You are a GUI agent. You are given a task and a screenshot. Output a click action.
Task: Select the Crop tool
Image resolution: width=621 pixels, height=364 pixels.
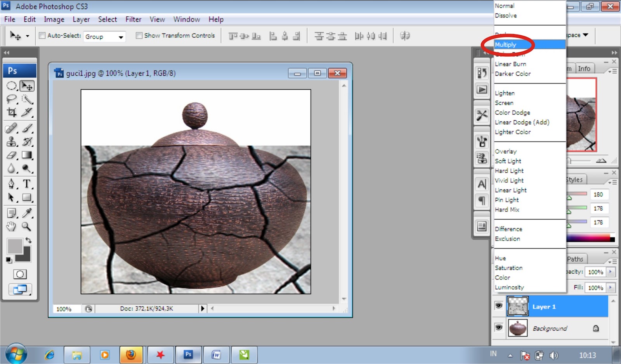(12, 113)
